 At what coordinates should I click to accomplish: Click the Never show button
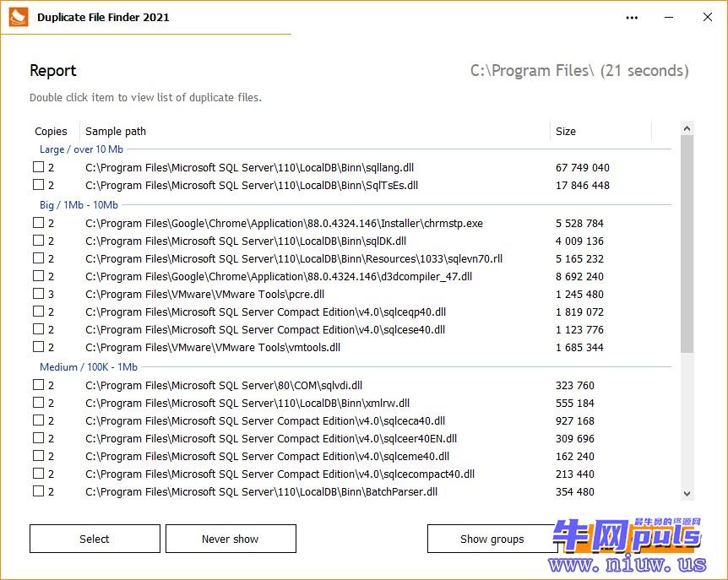[231, 539]
